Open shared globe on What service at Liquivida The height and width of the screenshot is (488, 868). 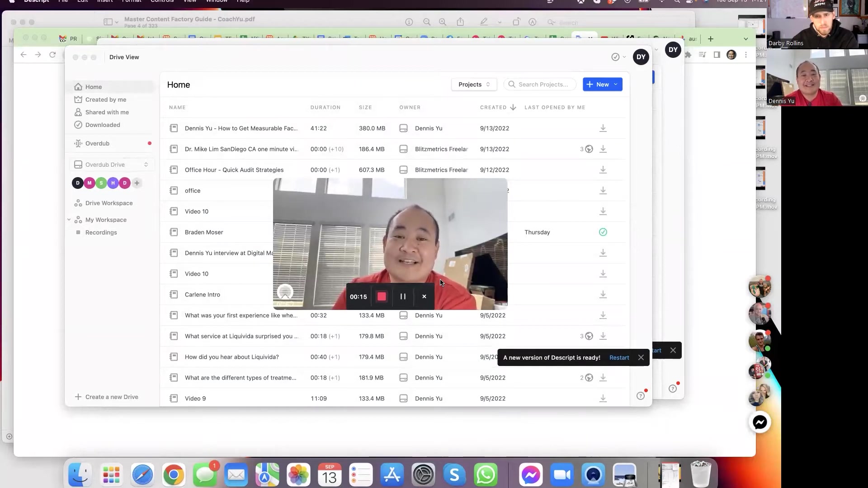[x=589, y=336]
